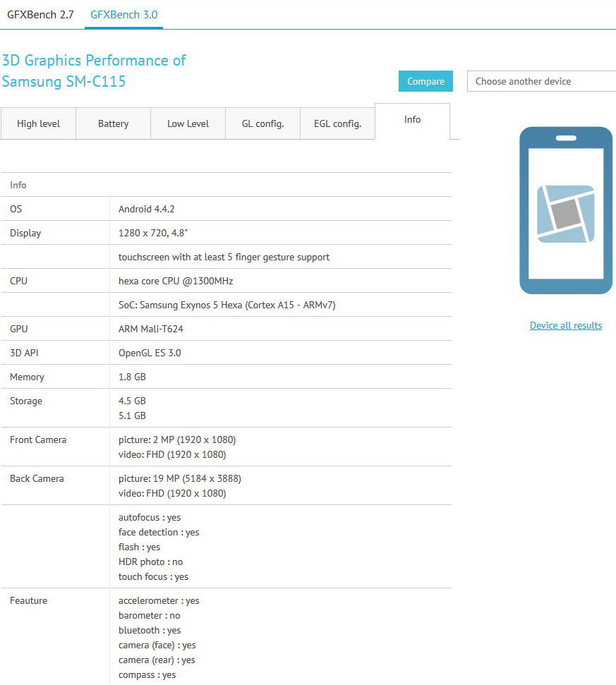Click the Feauture row label
Viewport: 616px width, 685px height.
coord(28,600)
